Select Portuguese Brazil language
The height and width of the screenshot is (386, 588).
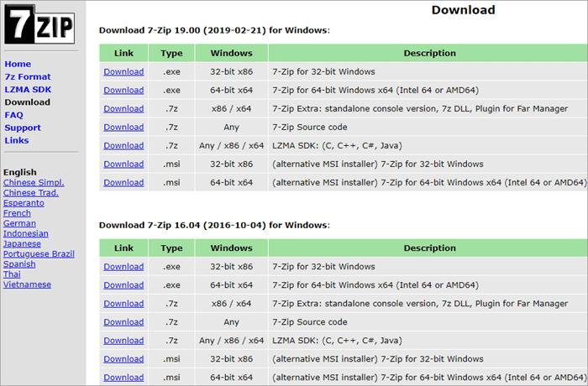tap(38, 253)
